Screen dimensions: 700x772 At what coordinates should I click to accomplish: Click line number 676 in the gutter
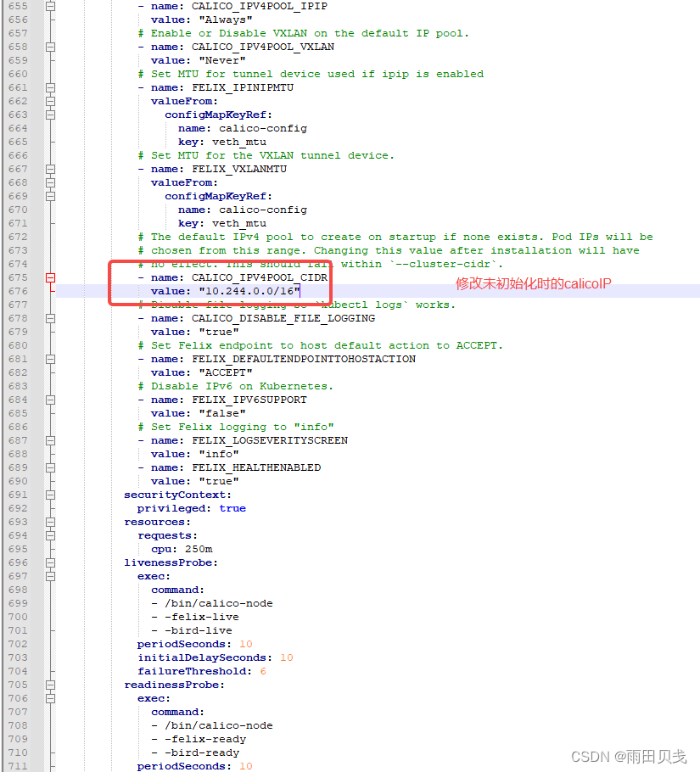(x=19, y=291)
